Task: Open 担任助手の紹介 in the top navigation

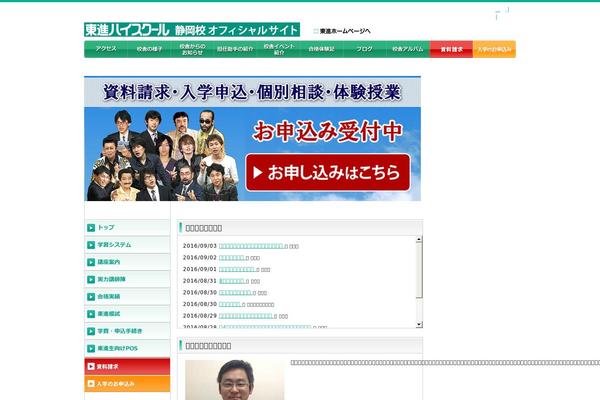Action: (x=235, y=49)
